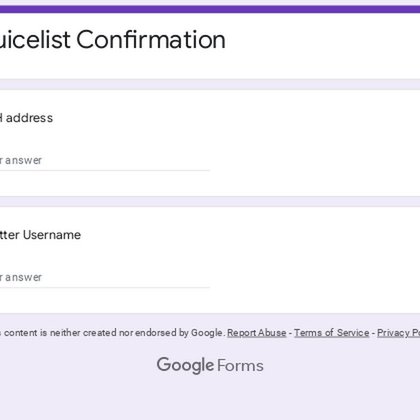Click the Google Forms logo
Screen dimensions: 420x420
(x=210, y=365)
